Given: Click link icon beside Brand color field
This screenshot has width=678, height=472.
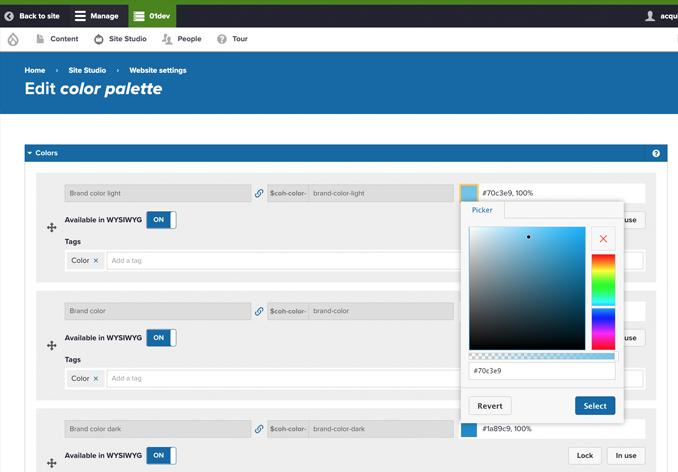Looking at the screenshot, I should click(259, 311).
